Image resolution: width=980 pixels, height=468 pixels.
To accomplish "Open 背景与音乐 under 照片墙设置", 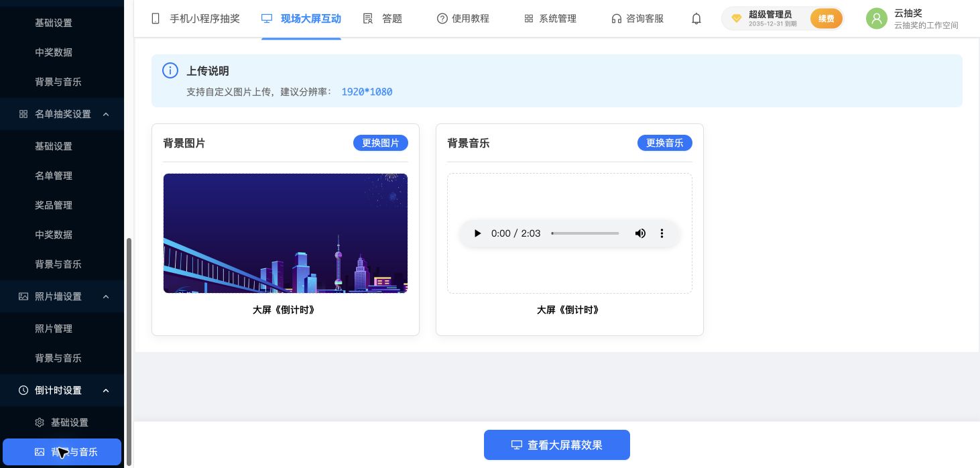I will pos(58,358).
